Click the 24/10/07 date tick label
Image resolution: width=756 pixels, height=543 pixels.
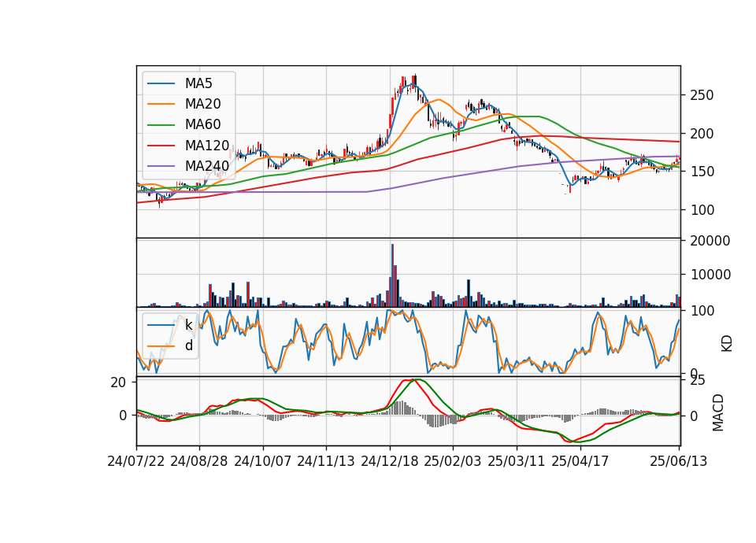263,461
